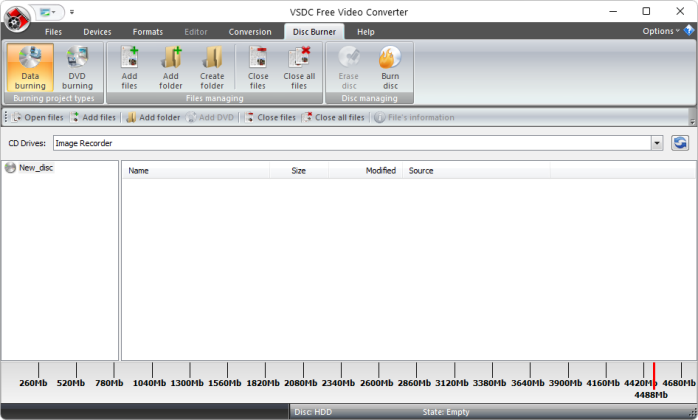698x420 pixels.
Task: Click the blue diamond icon beside Options
Action: pyautogui.click(x=689, y=30)
